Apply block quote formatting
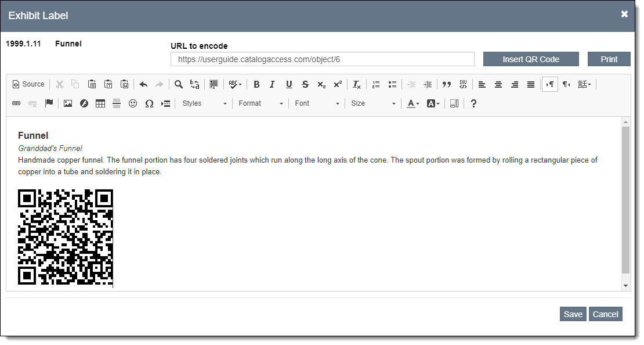The width and height of the screenshot is (644, 345). pos(446,84)
